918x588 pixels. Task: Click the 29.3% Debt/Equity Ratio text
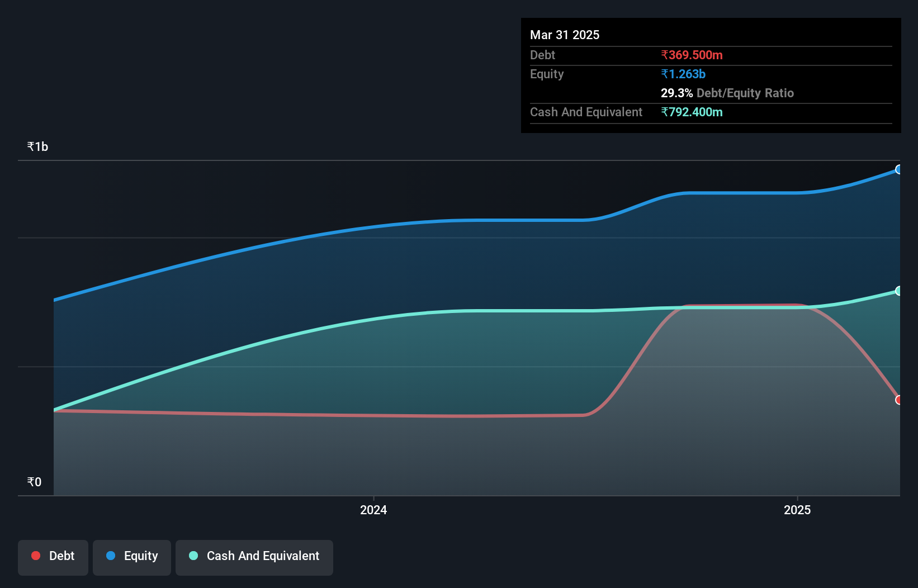coord(727,93)
